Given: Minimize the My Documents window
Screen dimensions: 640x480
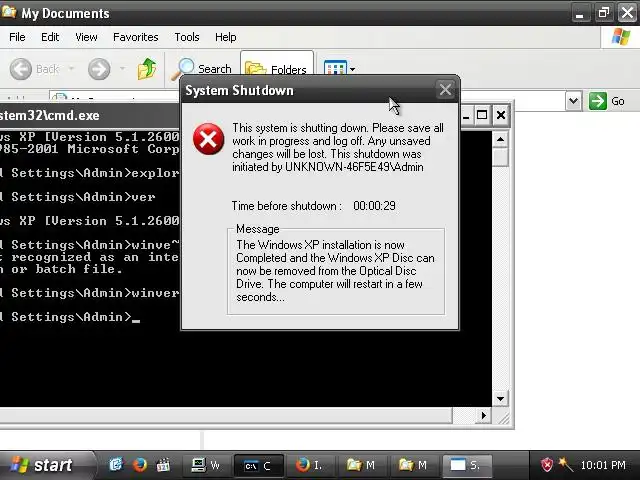Looking at the screenshot, I should (x=580, y=13).
